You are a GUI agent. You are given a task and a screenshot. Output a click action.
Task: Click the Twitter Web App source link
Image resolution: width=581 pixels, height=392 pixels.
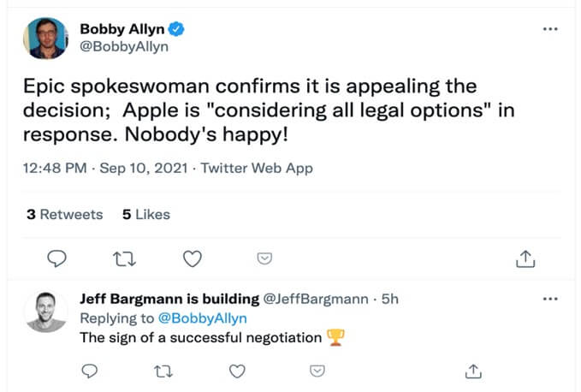pyautogui.click(x=257, y=169)
